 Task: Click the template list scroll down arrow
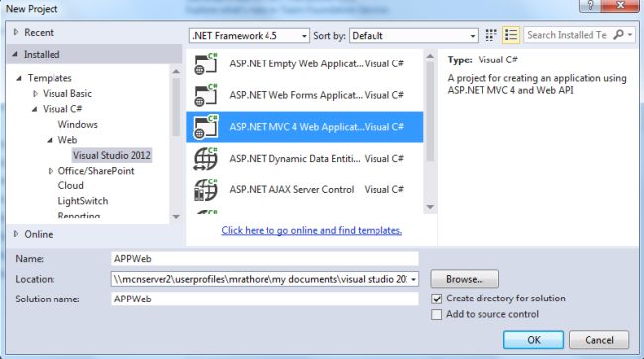[430, 207]
